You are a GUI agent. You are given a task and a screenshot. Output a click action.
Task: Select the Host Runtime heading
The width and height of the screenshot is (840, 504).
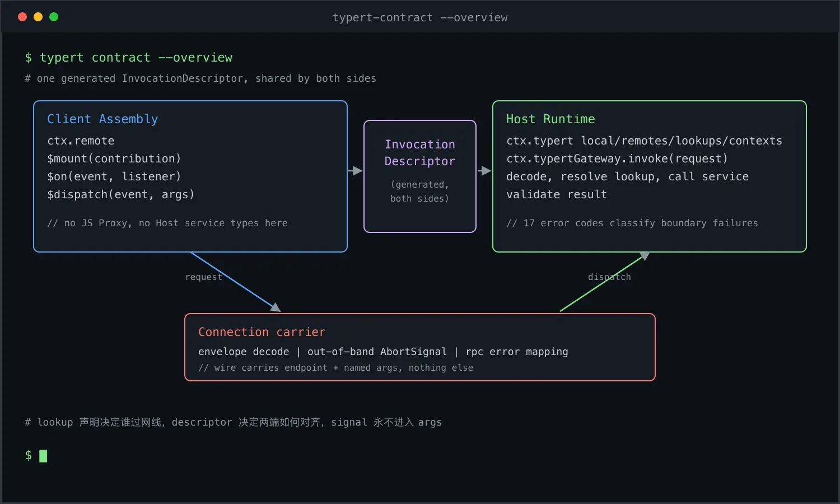550,119
